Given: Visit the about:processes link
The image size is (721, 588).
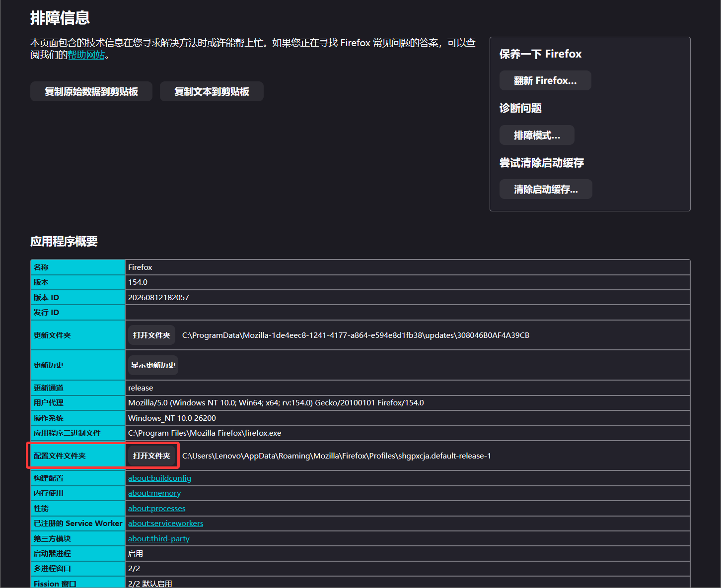Looking at the screenshot, I should point(157,508).
